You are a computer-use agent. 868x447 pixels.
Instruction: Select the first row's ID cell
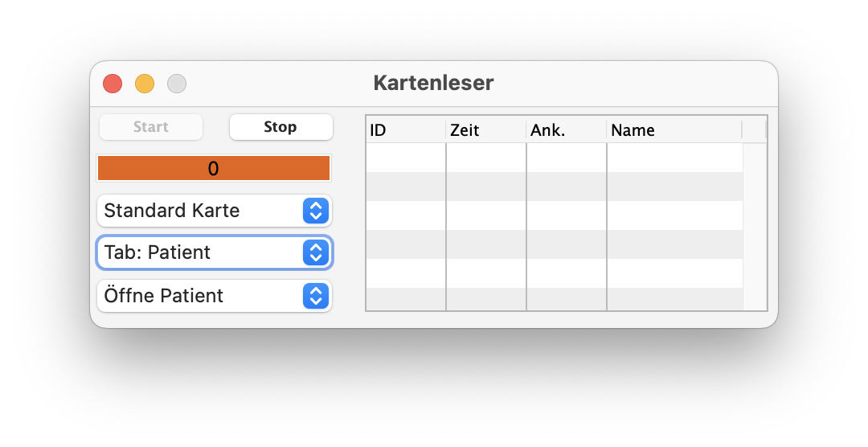click(406, 158)
